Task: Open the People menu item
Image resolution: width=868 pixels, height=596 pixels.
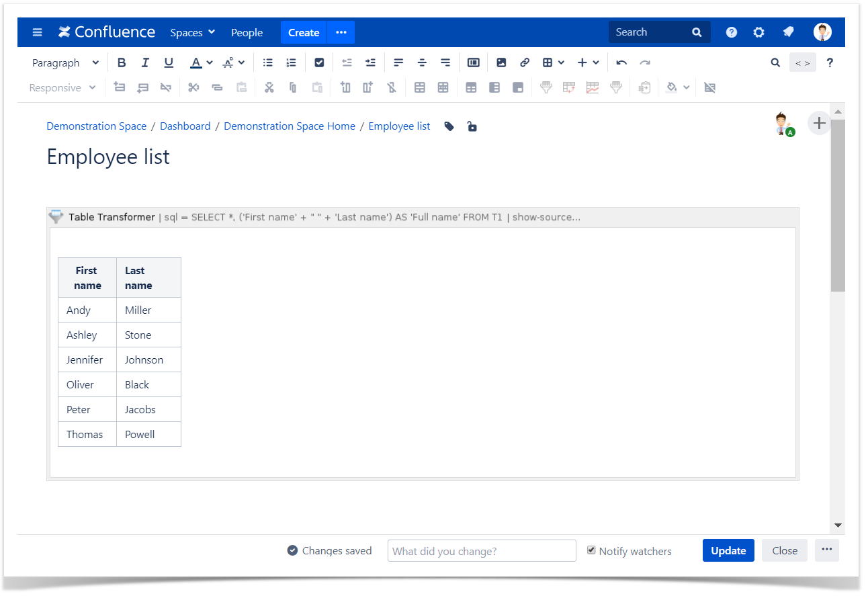Action: pyautogui.click(x=247, y=32)
